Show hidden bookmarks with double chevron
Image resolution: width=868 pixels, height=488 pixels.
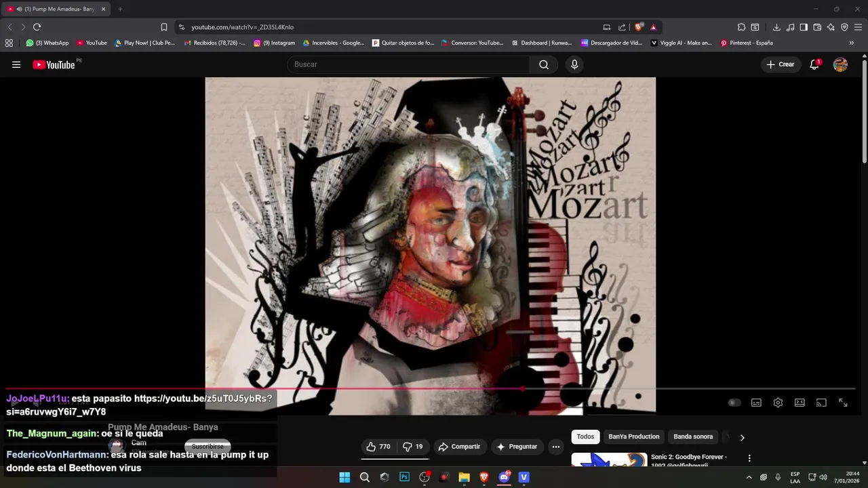(x=852, y=43)
